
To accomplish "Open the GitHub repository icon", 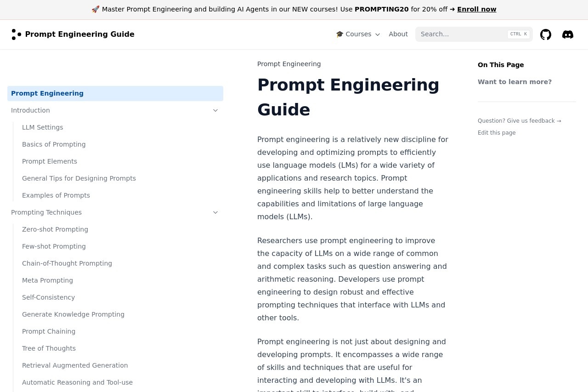I will [x=546, y=34].
